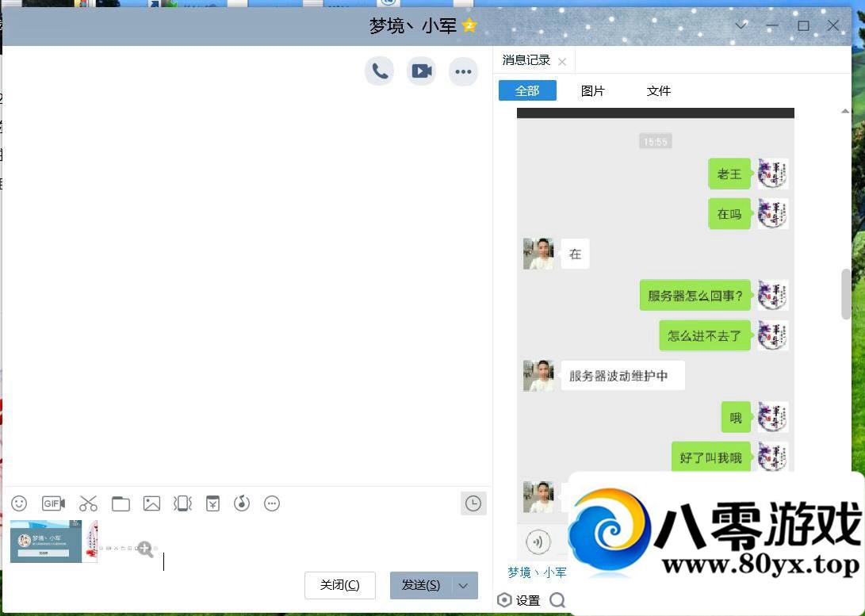Take a screenshot with the scissors tool
This screenshot has width=865, height=616.
[x=88, y=503]
